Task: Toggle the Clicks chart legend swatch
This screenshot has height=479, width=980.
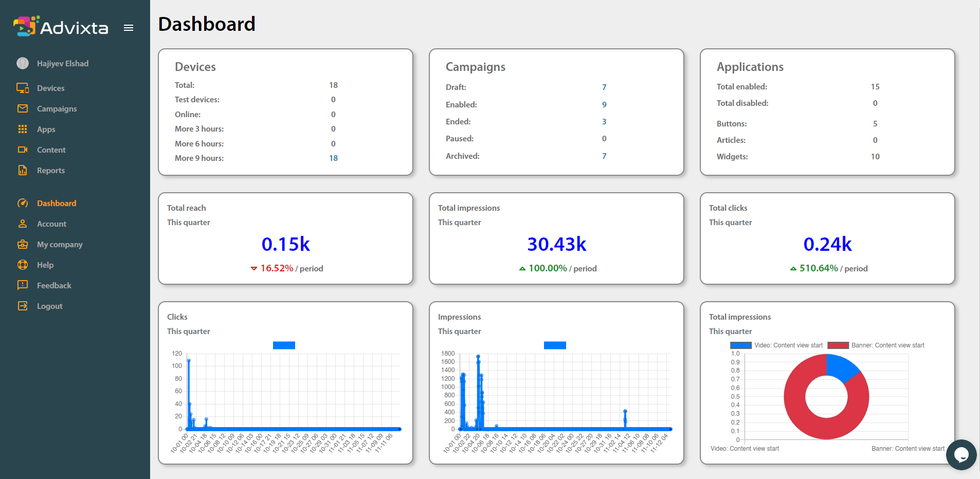Action: point(284,345)
